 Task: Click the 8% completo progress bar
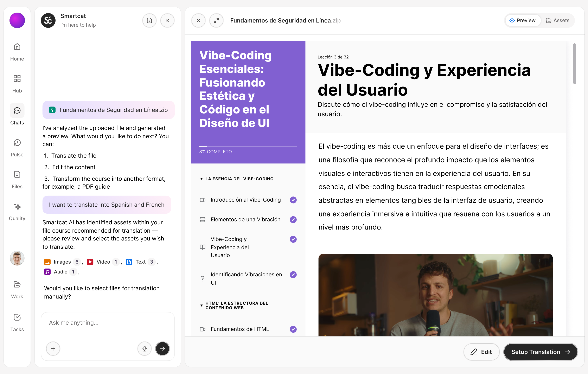tap(248, 146)
